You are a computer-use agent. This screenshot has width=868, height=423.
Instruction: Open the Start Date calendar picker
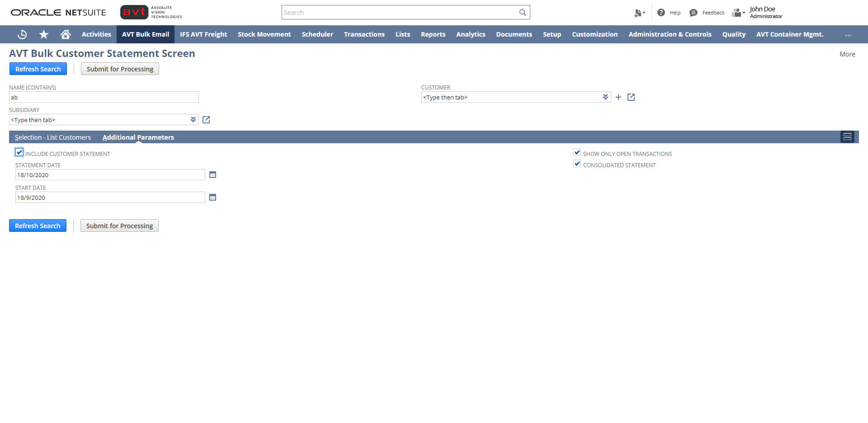(x=212, y=197)
